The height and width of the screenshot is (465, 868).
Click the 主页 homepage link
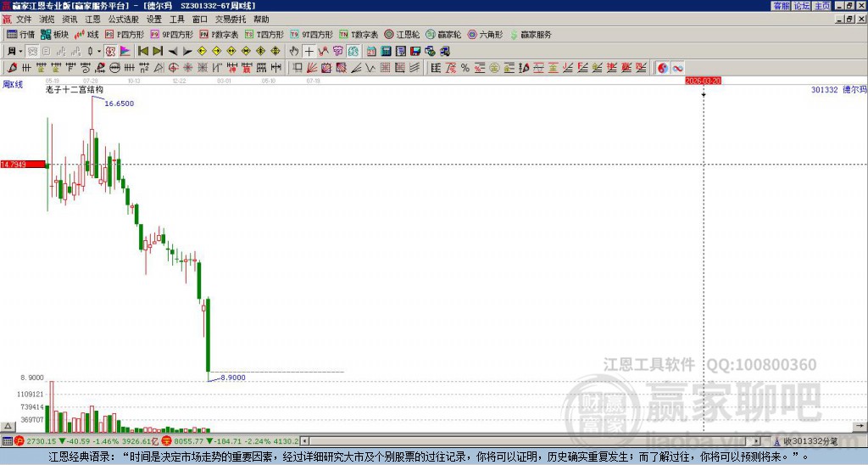pos(822,6)
